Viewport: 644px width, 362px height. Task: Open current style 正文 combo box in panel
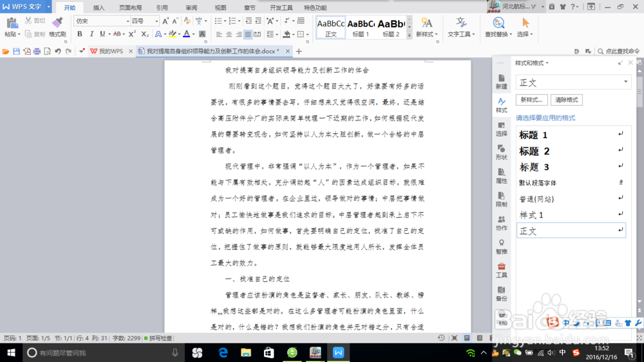point(573,82)
